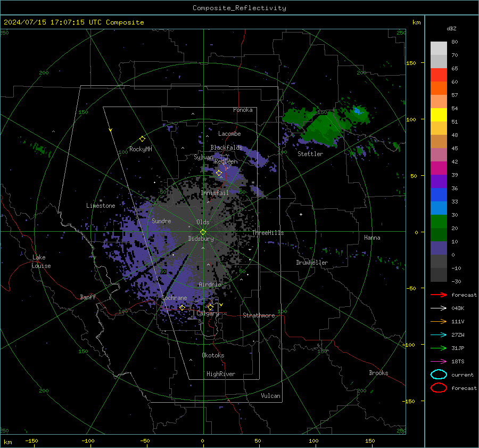Screen dimensions: 479x448
Task: Click the cyan 'current' ellipse in the legend
Action: pos(439,374)
